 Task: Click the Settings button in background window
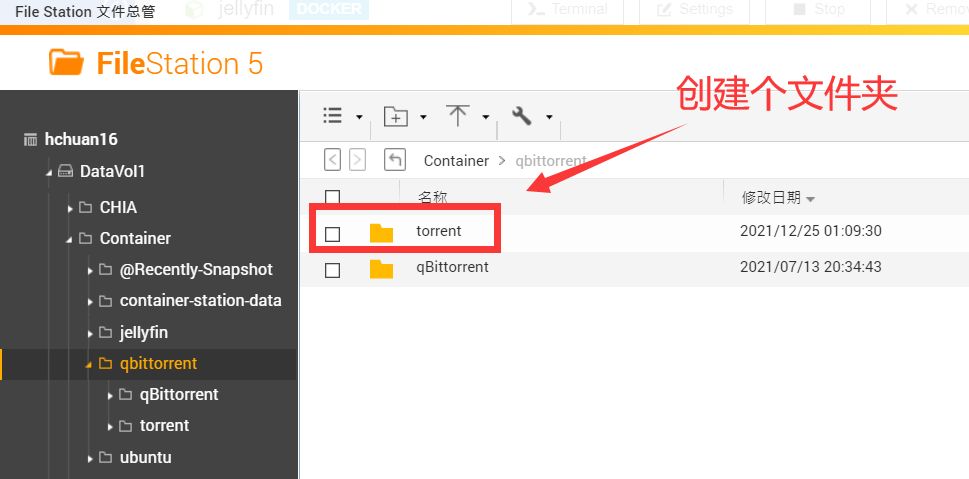pos(695,9)
